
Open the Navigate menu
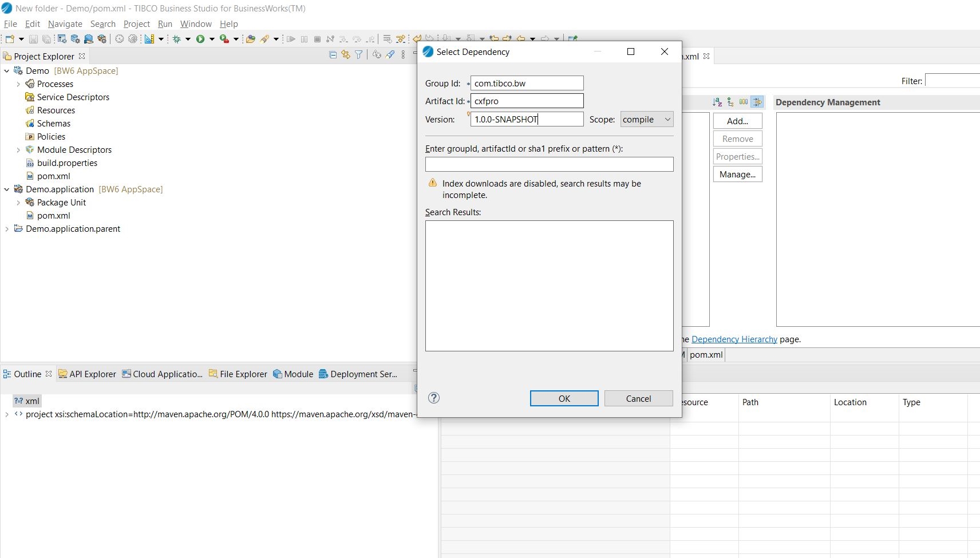click(65, 23)
